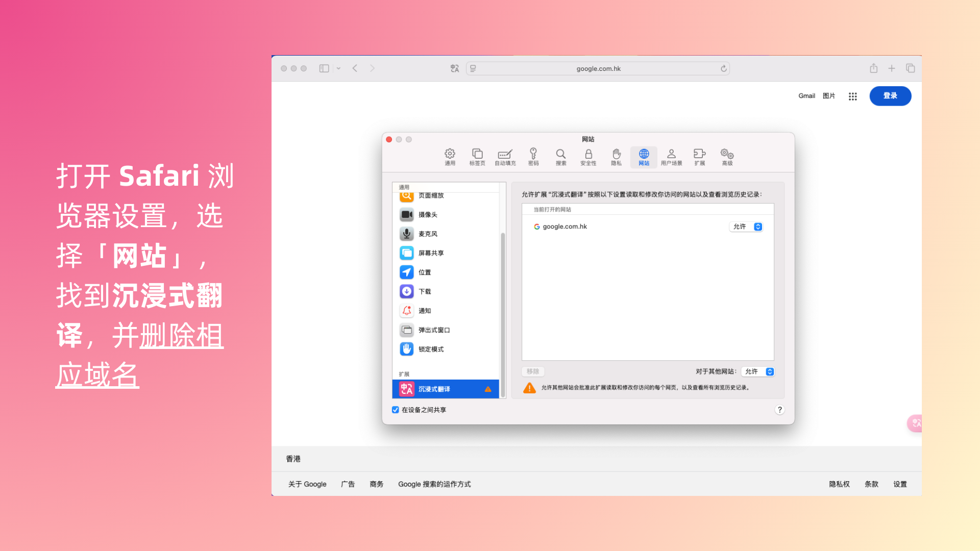
Task: Select 摄像头 (Camera) in the sidebar list
Action: pyautogui.click(x=428, y=215)
